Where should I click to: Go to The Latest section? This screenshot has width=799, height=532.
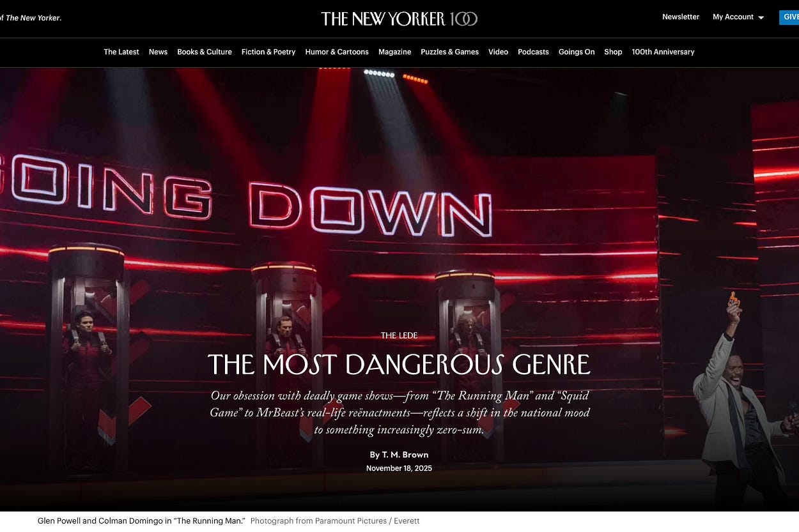(x=121, y=52)
